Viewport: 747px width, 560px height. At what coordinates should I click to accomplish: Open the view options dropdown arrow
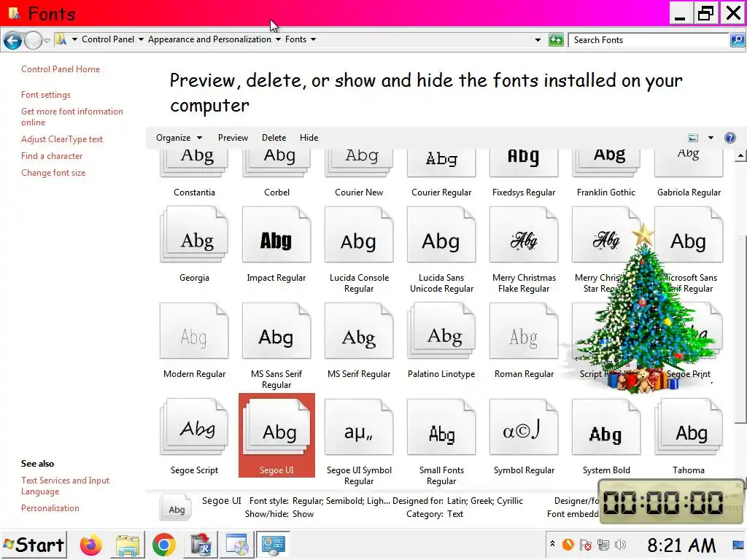pyautogui.click(x=711, y=138)
